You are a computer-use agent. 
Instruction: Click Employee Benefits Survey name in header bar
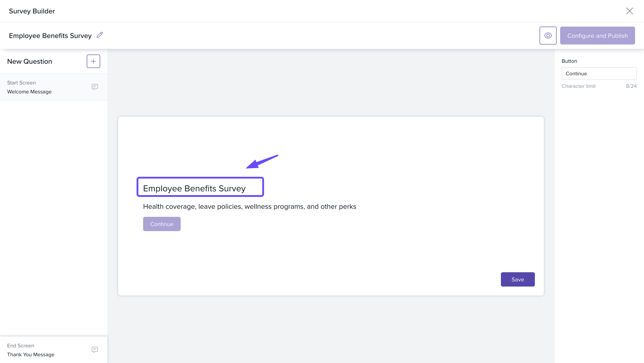tap(50, 36)
